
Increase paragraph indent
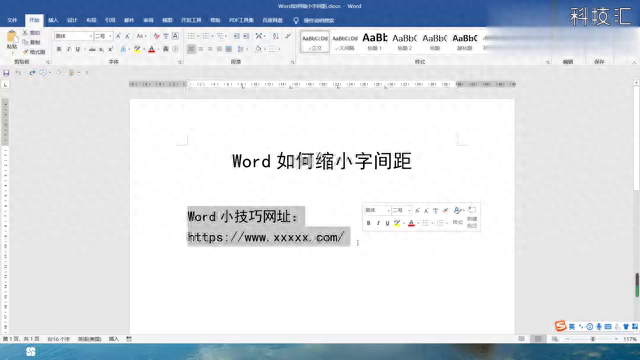tap(246, 36)
